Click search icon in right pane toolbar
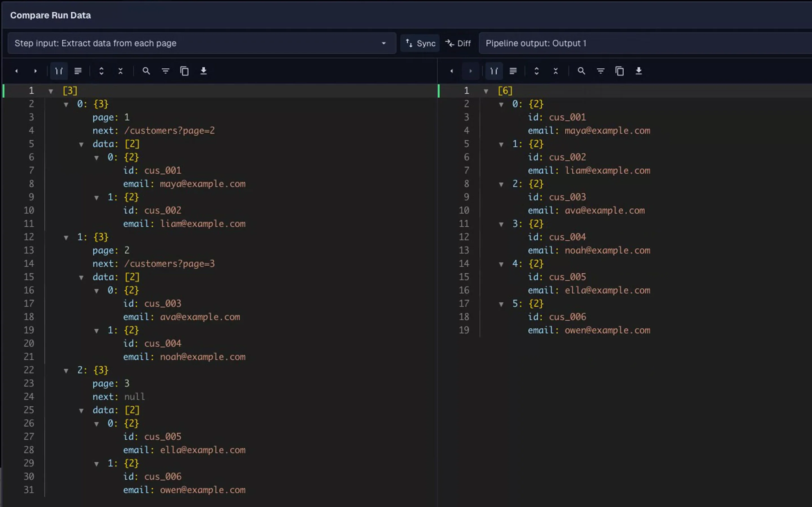 581,71
